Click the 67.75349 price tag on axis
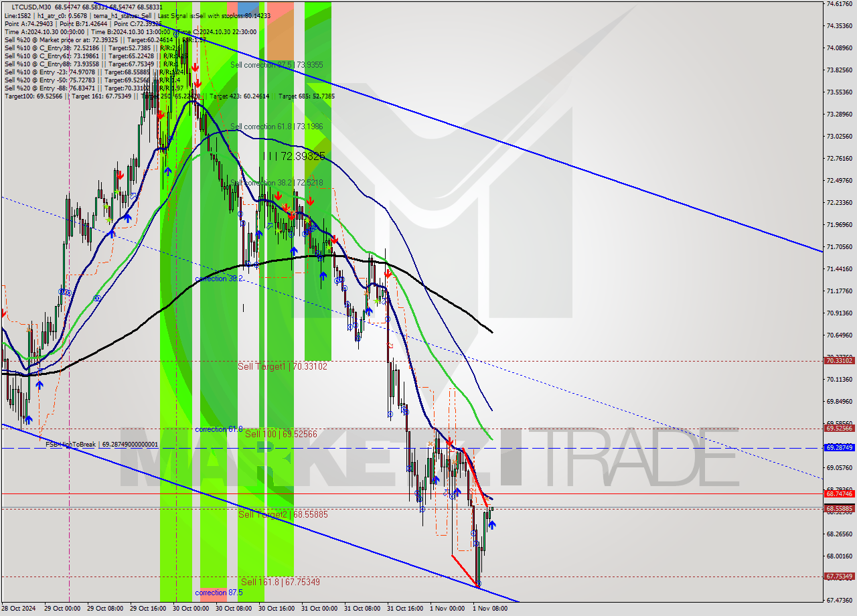The height and width of the screenshot is (616, 857). (x=840, y=576)
